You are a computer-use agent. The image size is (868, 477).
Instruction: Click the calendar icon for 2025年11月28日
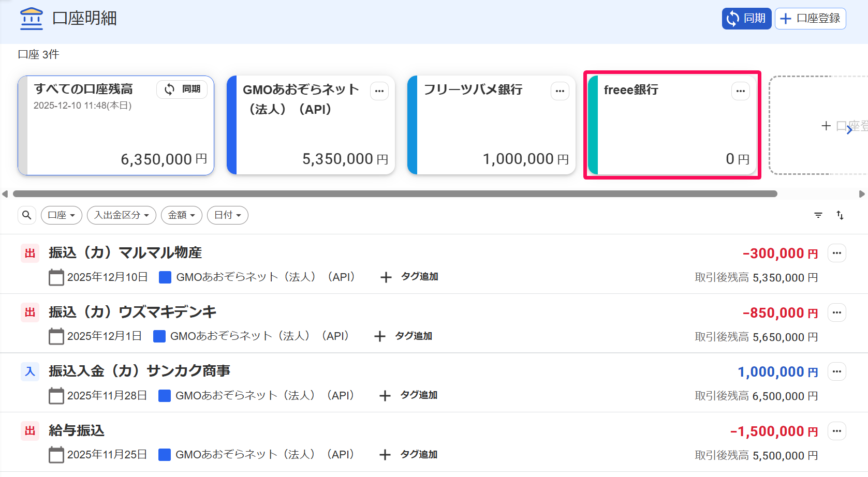[x=56, y=396]
